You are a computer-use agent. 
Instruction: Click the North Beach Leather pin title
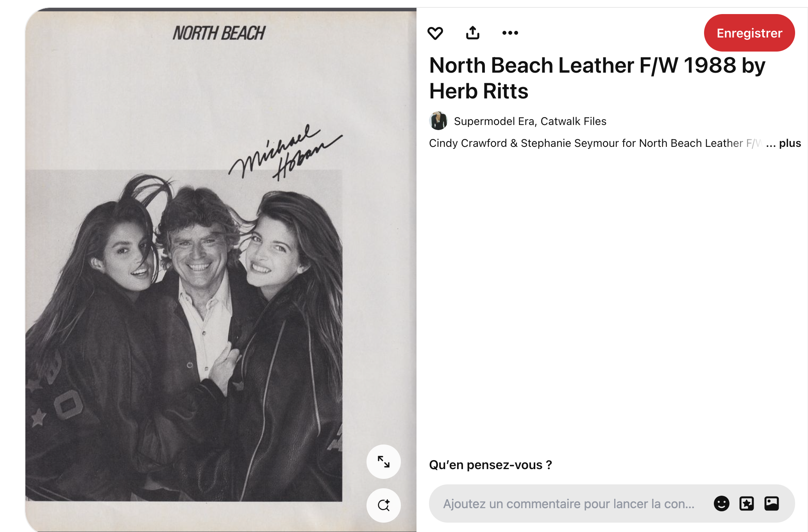(x=597, y=78)
